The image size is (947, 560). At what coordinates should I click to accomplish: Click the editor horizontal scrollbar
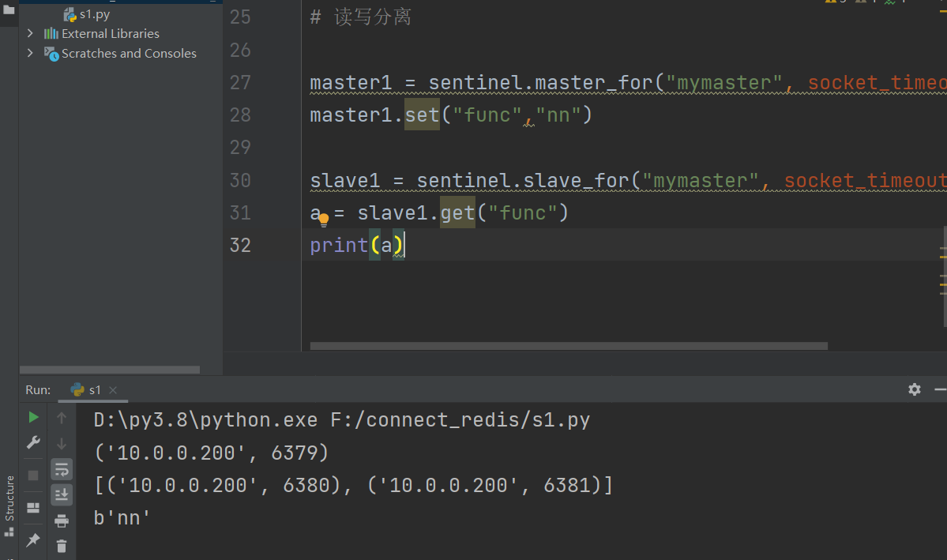[x=569, y=346]
